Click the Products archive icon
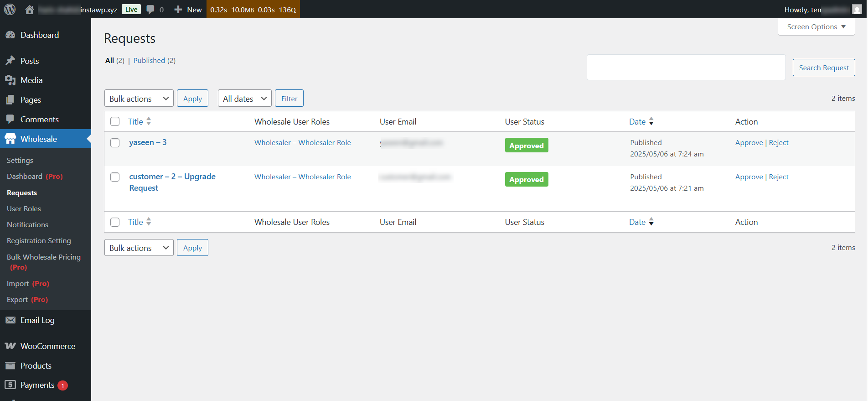The image size is (868, 401). (x=10, y=366)
